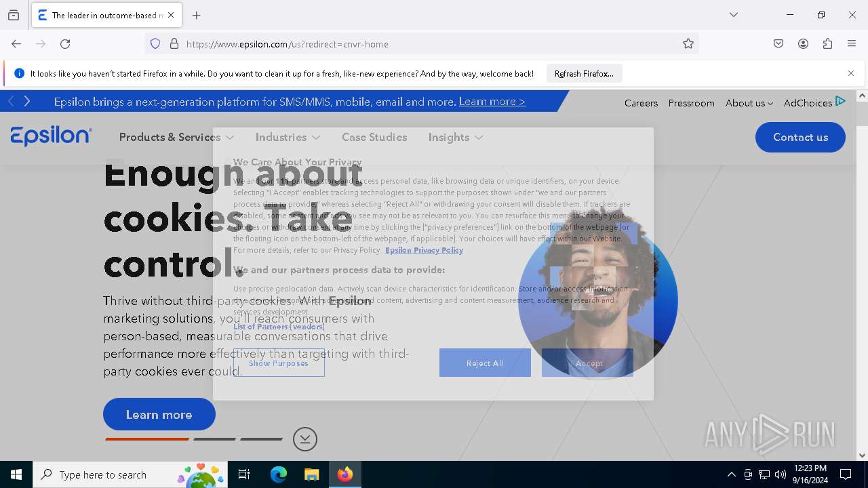The image size is (868, 488).
Task: Click Refresh Firefox button
Action: (x=584, y=73)
